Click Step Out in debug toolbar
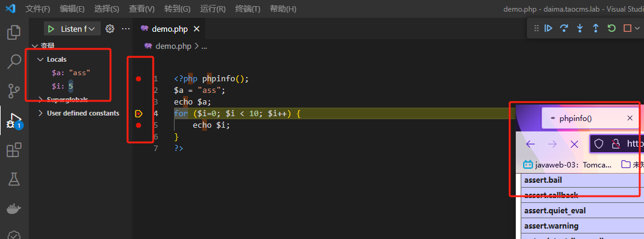 click(x=596, y=28)
